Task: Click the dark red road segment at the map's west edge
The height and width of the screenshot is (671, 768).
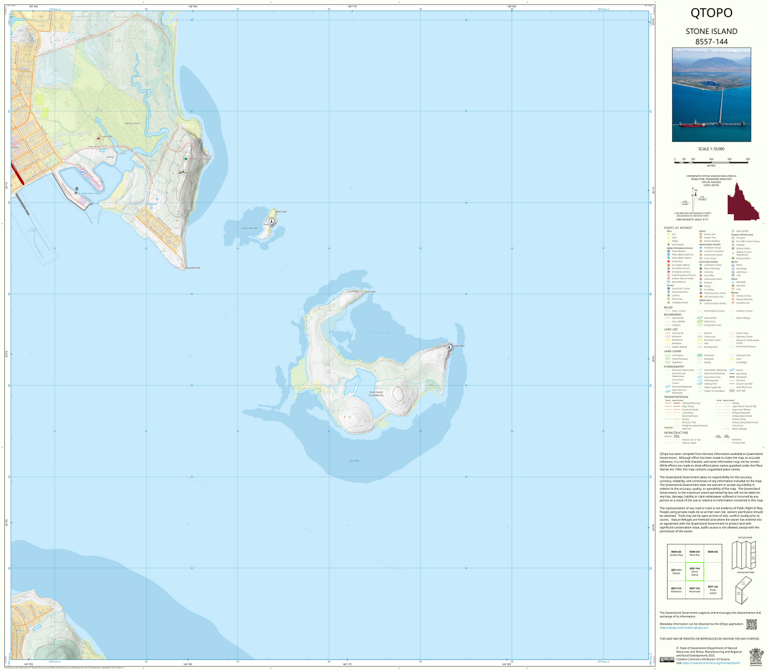Action: (x=17, y=175)
